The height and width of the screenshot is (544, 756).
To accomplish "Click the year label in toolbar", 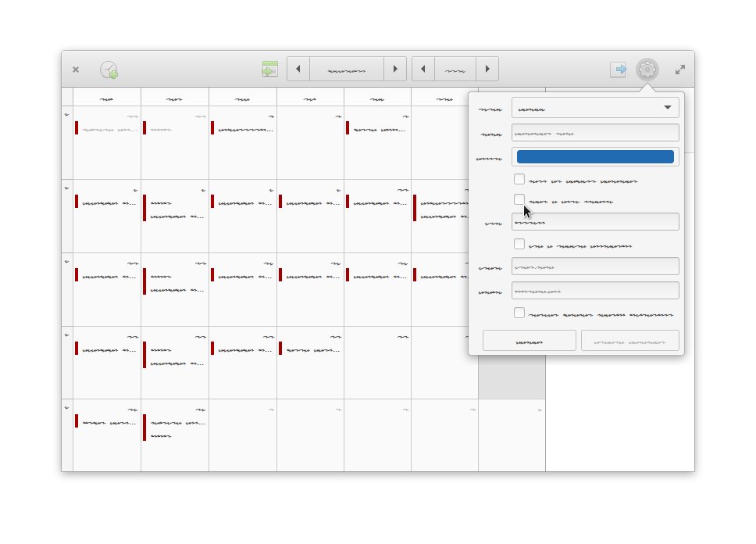I will tap(455, 69).
